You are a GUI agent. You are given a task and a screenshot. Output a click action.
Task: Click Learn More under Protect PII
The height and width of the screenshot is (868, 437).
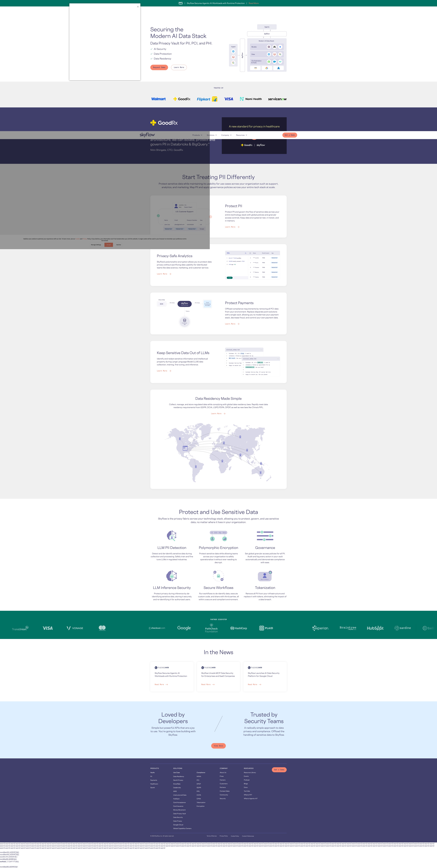(x=232, y=227)
